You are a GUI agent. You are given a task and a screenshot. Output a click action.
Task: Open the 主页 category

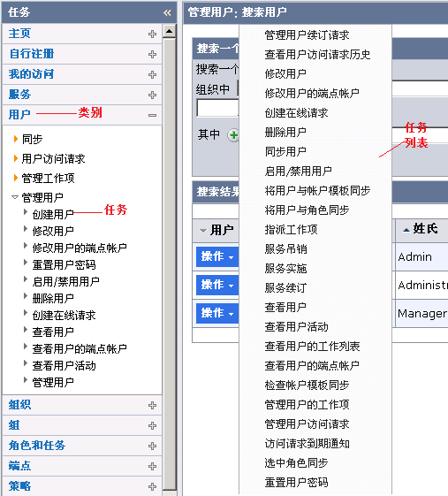[x=19, y=34]
